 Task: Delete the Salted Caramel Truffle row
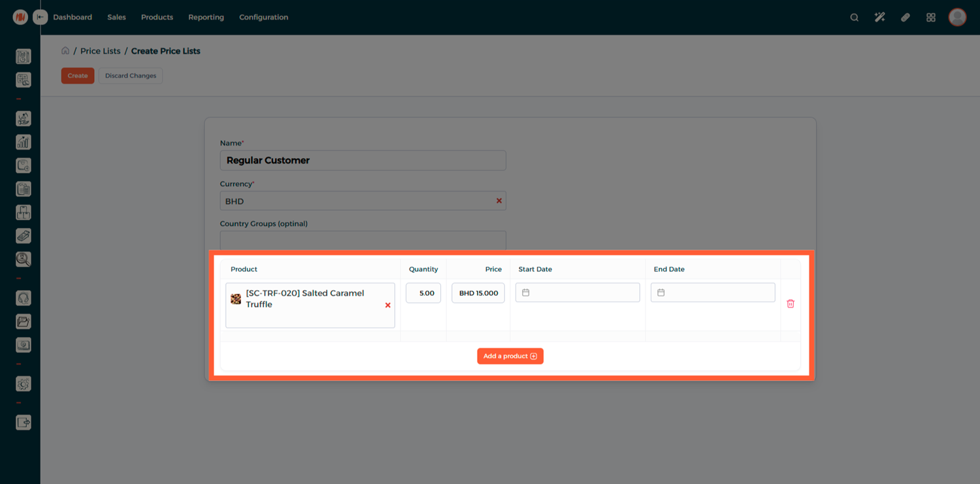click(791, 304)
